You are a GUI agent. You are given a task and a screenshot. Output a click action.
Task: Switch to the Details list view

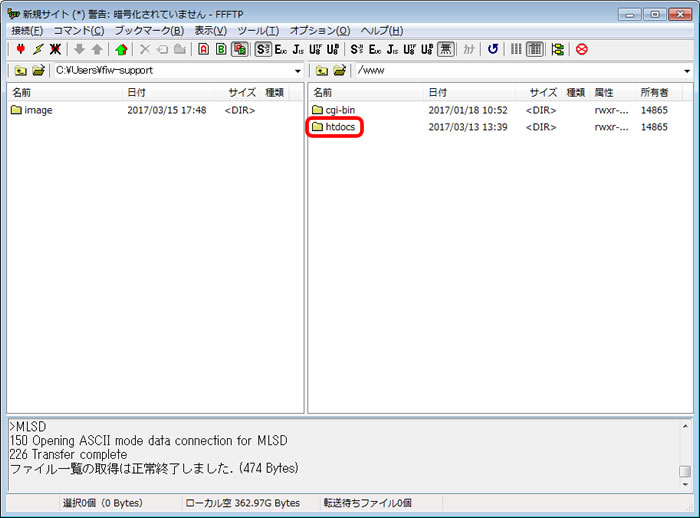pyautogui.click(x=534, y=49)
